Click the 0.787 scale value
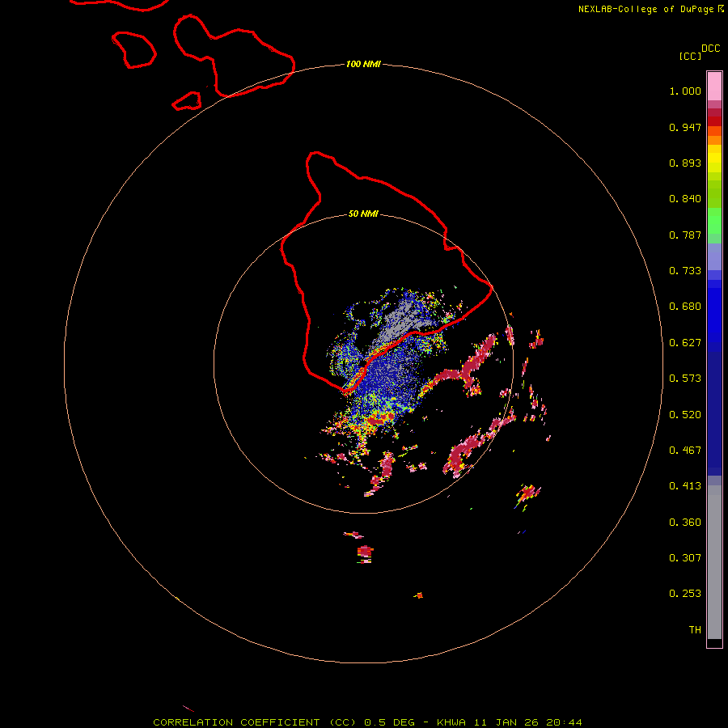The height and width of the screenshot is (728, 728). tap(685, 235)
